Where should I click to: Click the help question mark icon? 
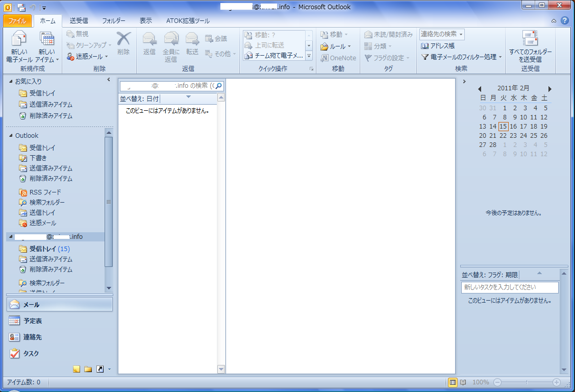click(x=564, y=21)
